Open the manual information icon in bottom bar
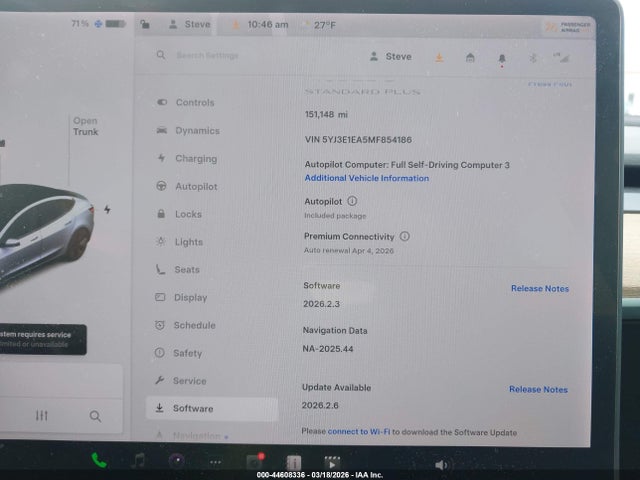Image resolution: width=640 pixels, height=480 pixels. [293, 462]
